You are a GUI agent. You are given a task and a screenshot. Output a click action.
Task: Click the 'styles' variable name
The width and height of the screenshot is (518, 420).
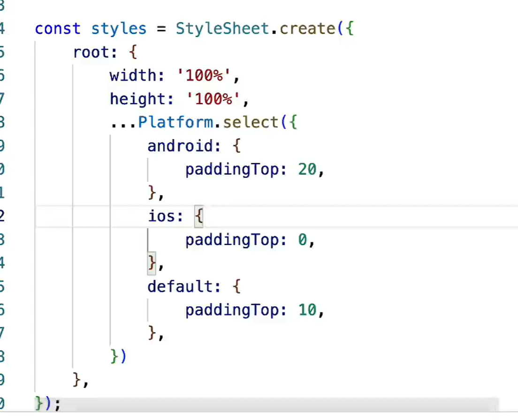(x=119, y=29)
